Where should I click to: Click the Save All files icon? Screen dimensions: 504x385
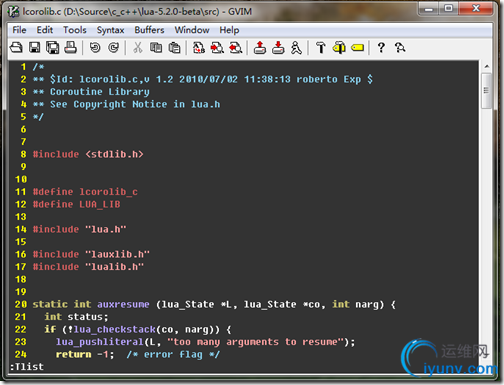point(53,48)
